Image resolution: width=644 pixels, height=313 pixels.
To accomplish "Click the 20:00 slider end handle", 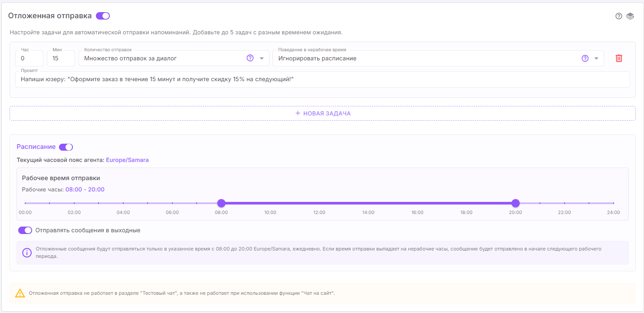I will 516,203.
